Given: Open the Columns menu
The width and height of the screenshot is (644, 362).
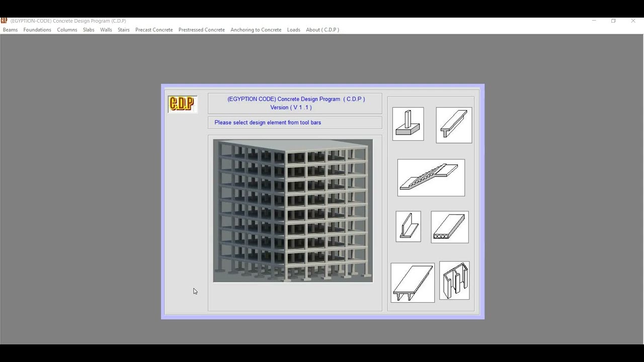Looking at the screenshot, I should pyautogui.click(x=67, y=30).
